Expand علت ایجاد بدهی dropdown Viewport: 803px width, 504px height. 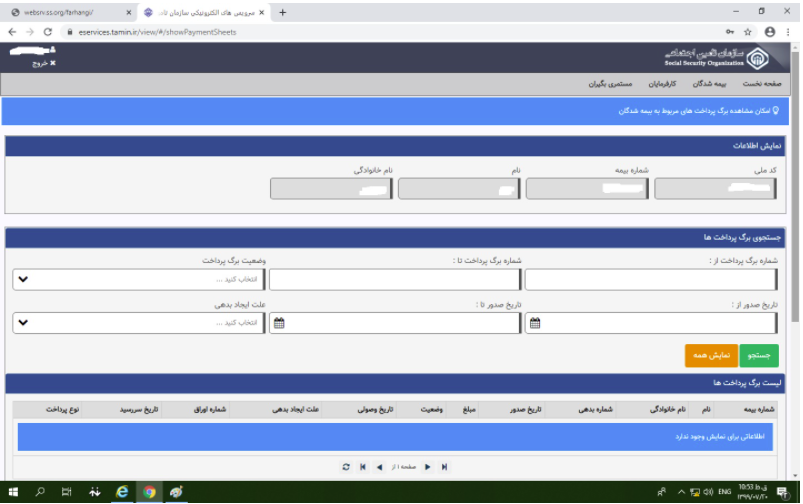(22, 323)
